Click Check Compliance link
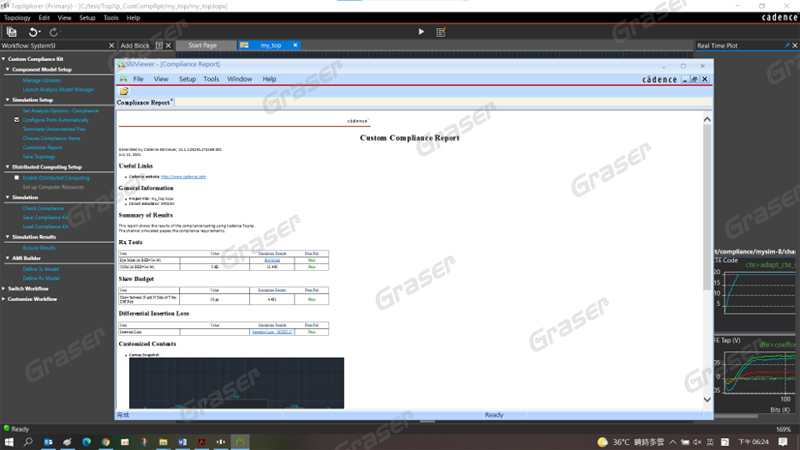 click(43, 208)
